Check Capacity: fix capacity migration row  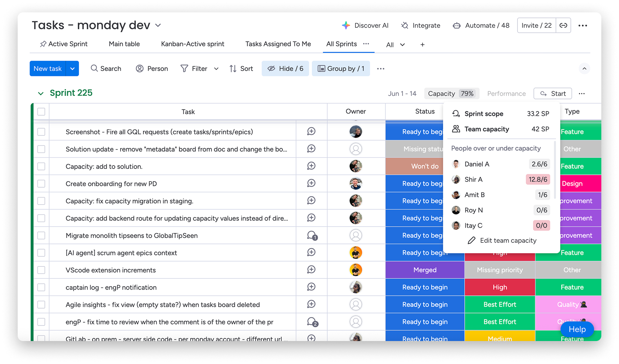(41, 201)
